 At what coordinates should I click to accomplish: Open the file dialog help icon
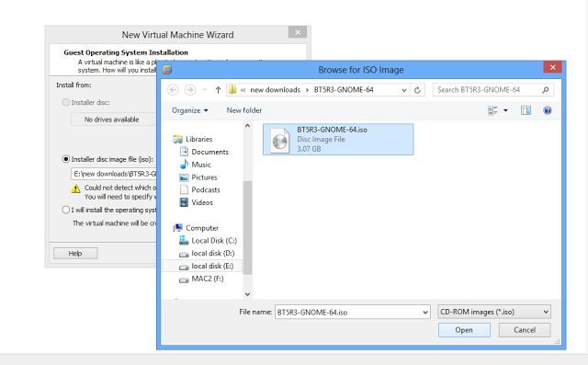point(548,110)
